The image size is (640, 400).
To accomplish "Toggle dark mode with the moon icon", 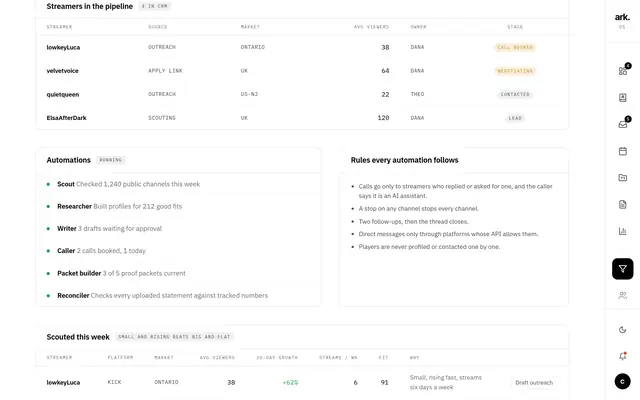I will 622,330.
